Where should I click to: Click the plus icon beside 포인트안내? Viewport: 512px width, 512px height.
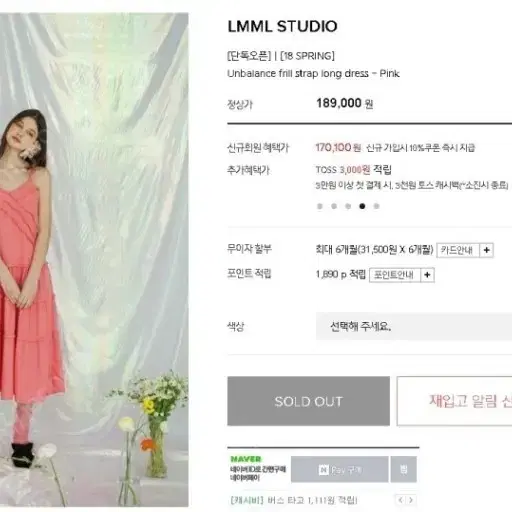click(x=427, y=275)
